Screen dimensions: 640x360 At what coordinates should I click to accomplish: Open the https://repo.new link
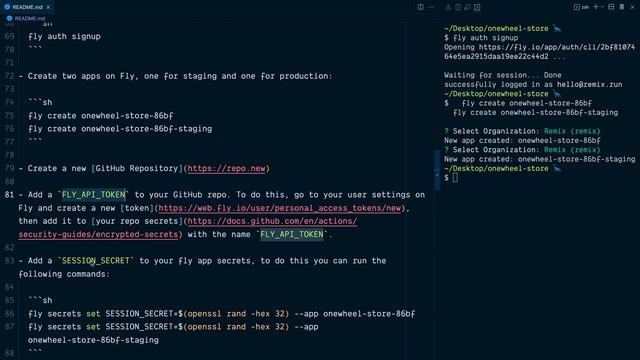click(227, 168)
